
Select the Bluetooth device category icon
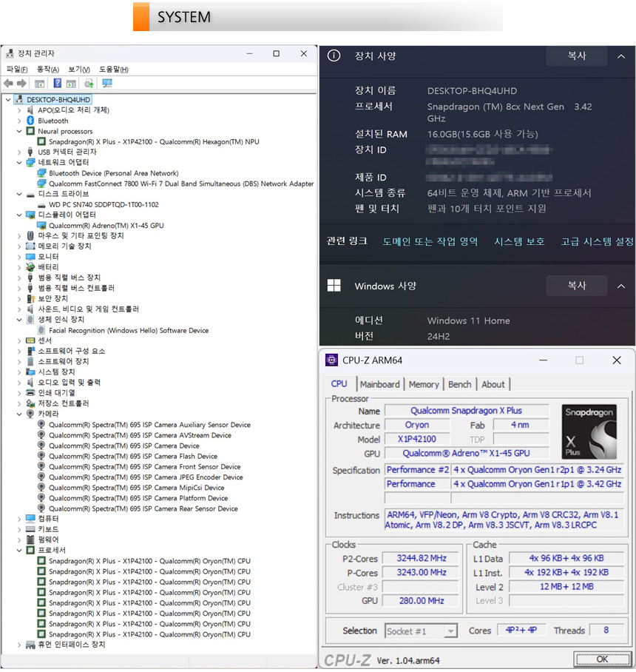(30, 121)
